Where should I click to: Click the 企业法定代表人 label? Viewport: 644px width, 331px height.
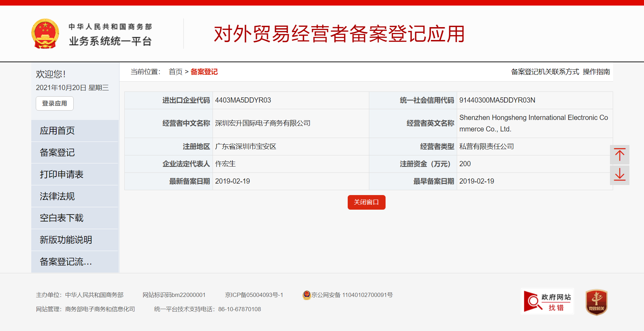[186, 164]
